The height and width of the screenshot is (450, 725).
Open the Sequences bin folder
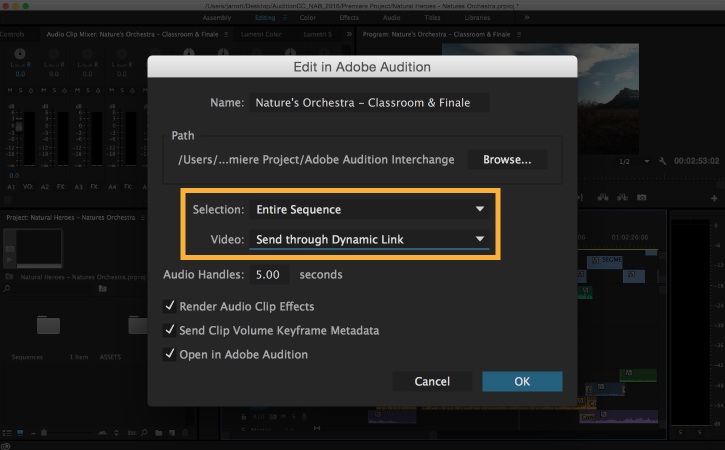[x=49, y=325]
